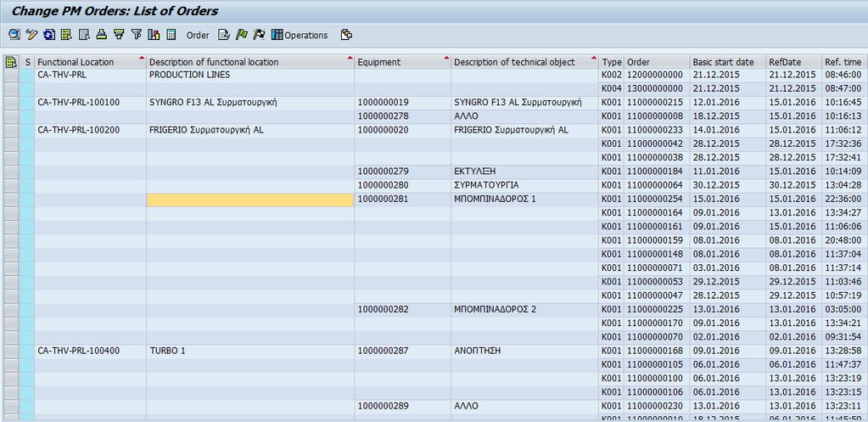The height and width of the screenshot is (422, 868).
Task: Open the Details magnifier icon in toolbar
Action: tap(14, 35)
